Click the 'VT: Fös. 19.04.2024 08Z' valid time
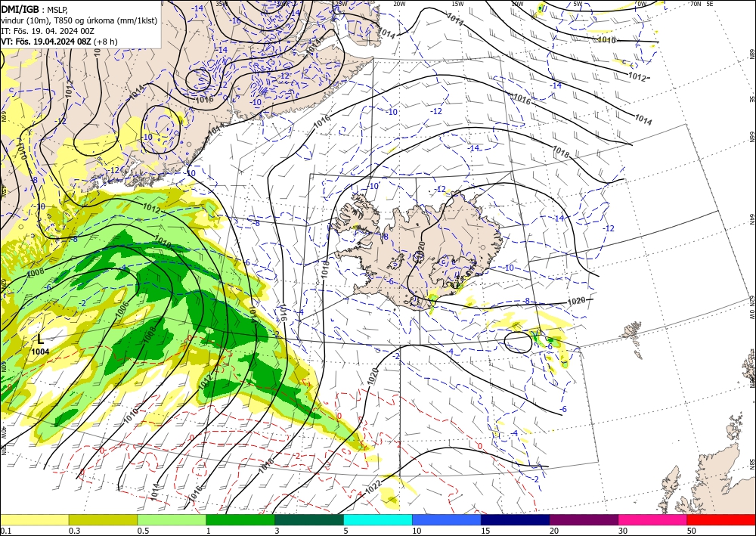756x536 pixels. pyautogui.click(x=46, y=42)
